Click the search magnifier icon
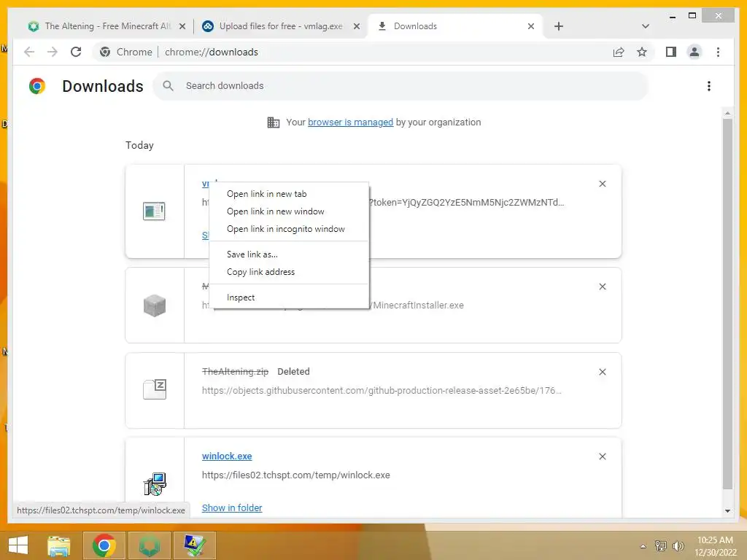Screen dimensions: 747x560 tap(168, 86)
